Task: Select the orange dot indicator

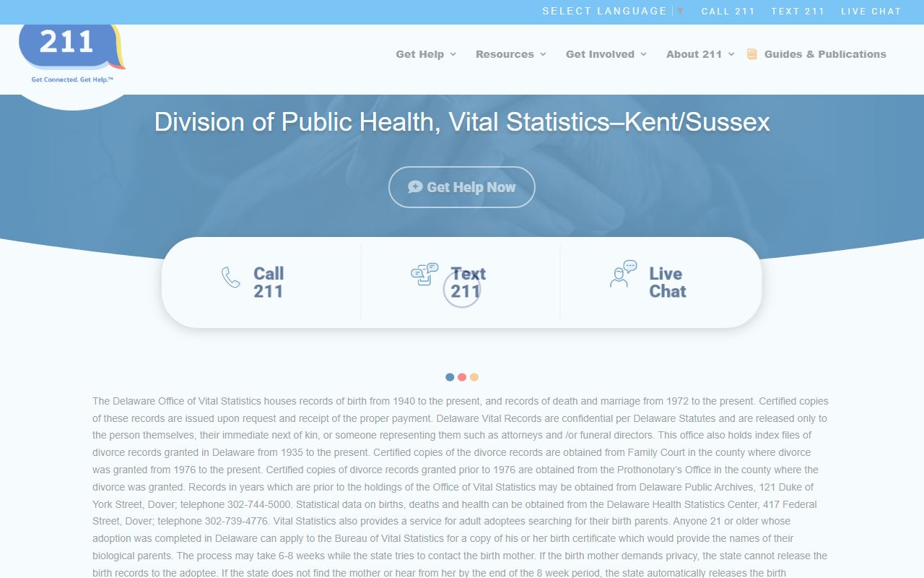Action: [x=474, y=377]
